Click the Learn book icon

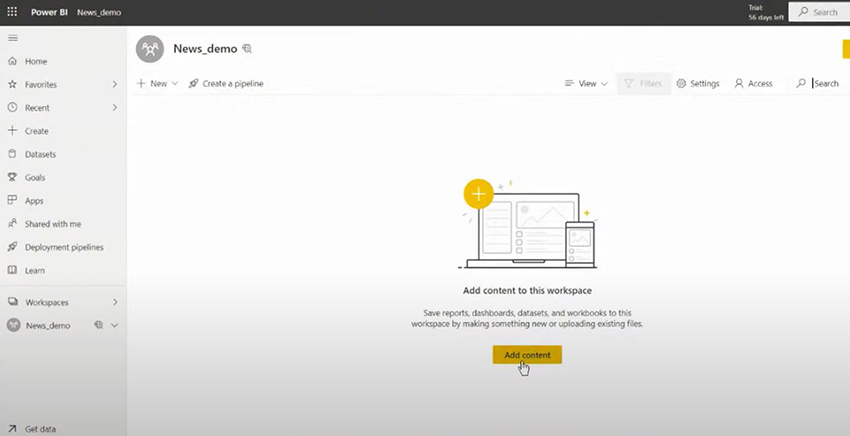(x=12, y=270)
